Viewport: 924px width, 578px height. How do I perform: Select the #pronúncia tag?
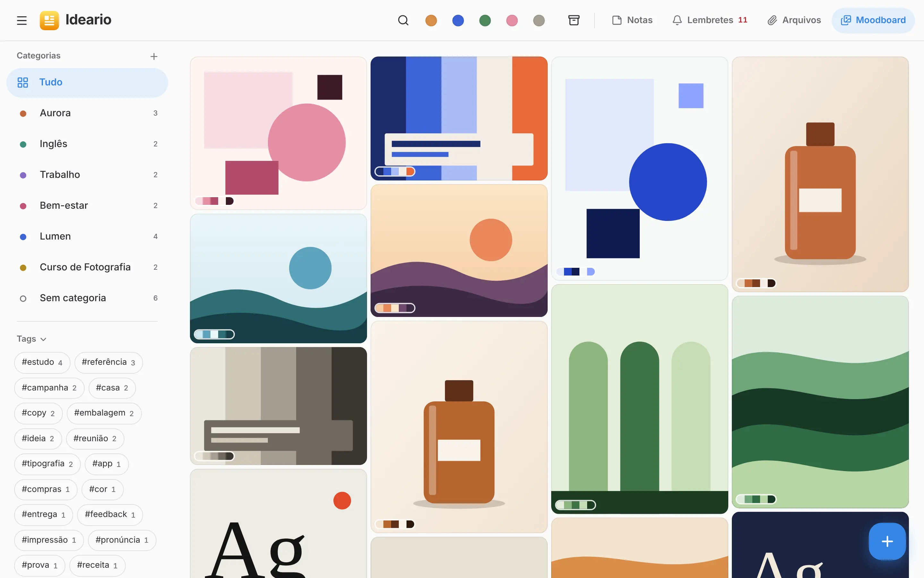122,540
